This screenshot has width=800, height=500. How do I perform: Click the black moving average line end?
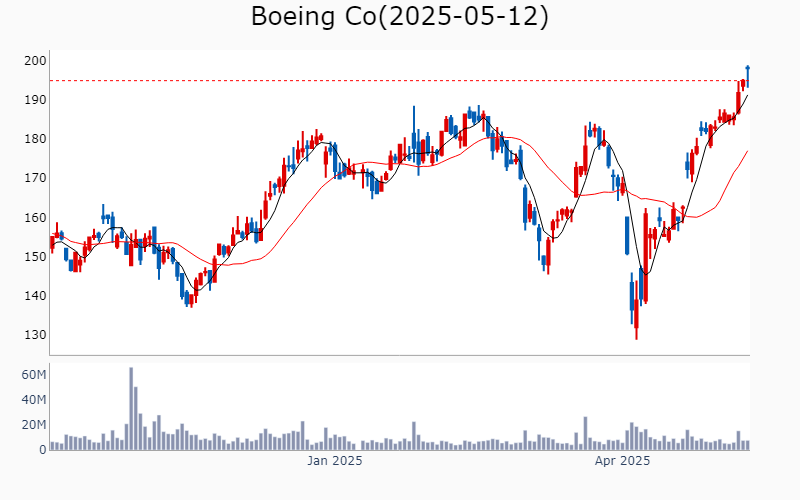click(747, 96)
